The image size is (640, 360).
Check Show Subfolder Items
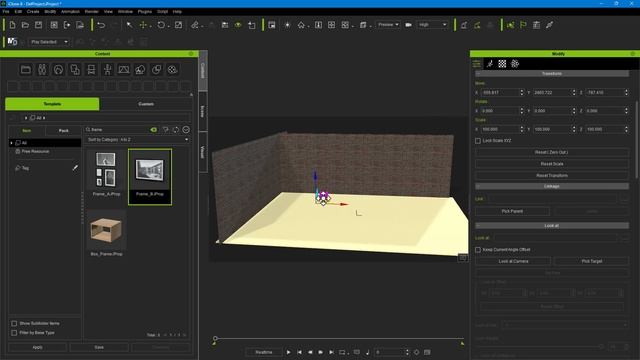point(14,323)
